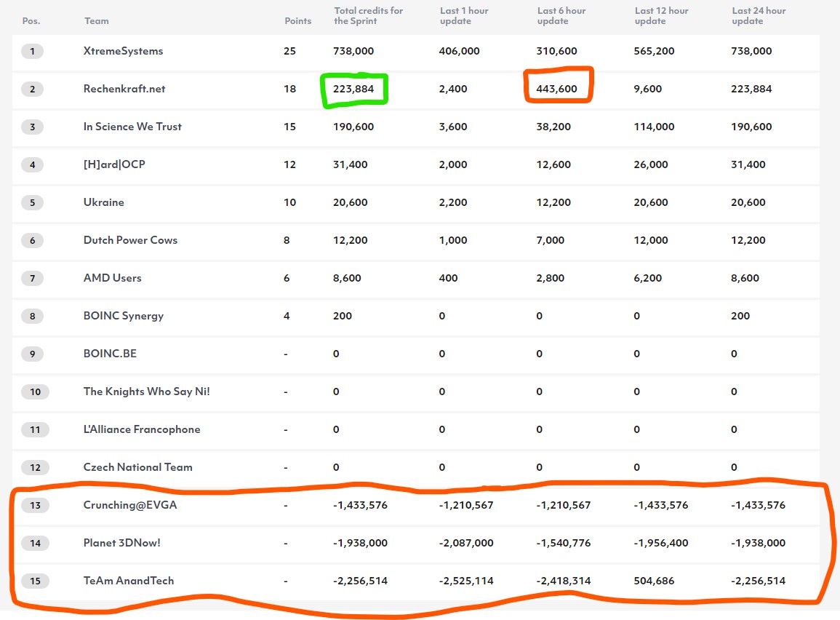Select the Dutch Power Cows team
The image size is (840, 620).
point(130,240)
